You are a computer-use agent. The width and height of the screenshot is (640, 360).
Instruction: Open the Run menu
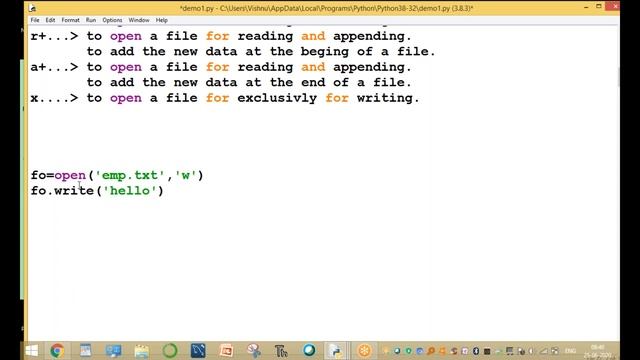[x=91, y=20]
